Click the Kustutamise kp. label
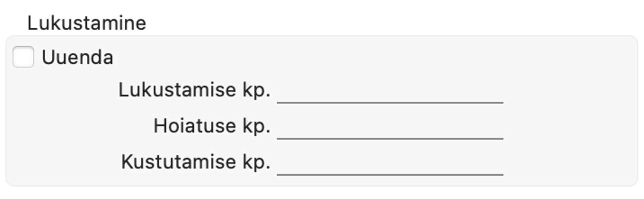Viewport: 644px width, 199px height. click(x=196, y=162)
